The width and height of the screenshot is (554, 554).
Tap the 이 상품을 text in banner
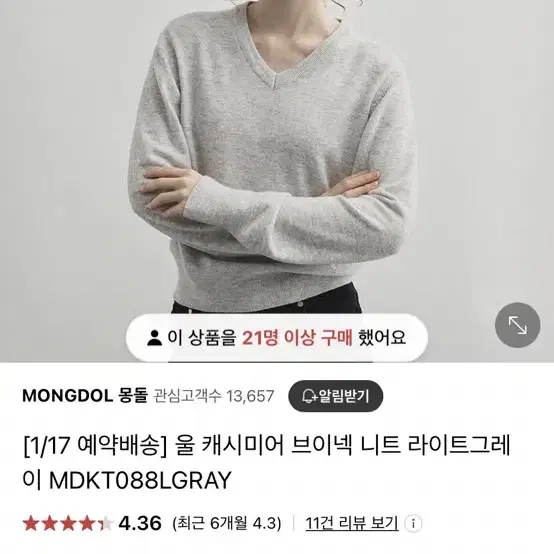tap(201, 338)
